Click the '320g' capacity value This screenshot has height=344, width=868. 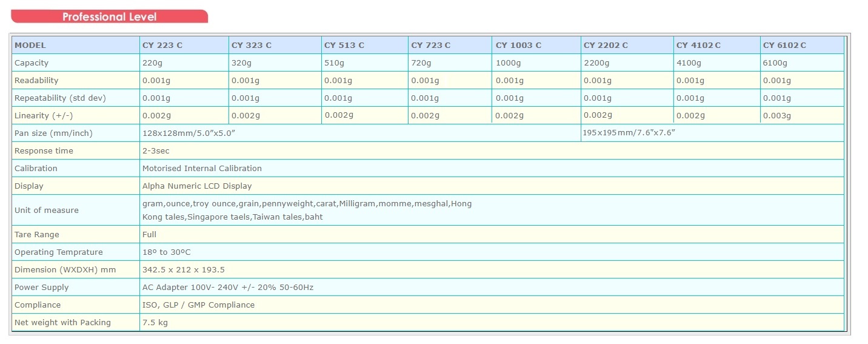point(241,63)
